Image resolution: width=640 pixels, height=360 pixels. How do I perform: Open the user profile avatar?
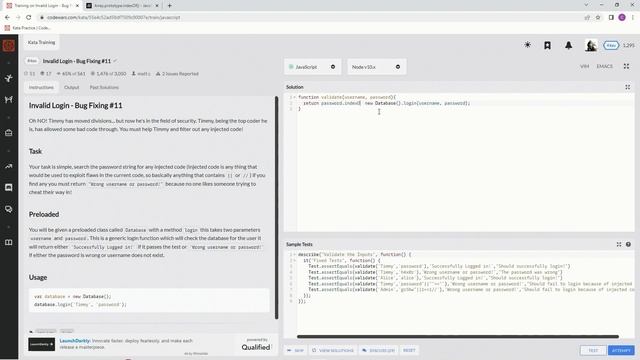[591, 45]
